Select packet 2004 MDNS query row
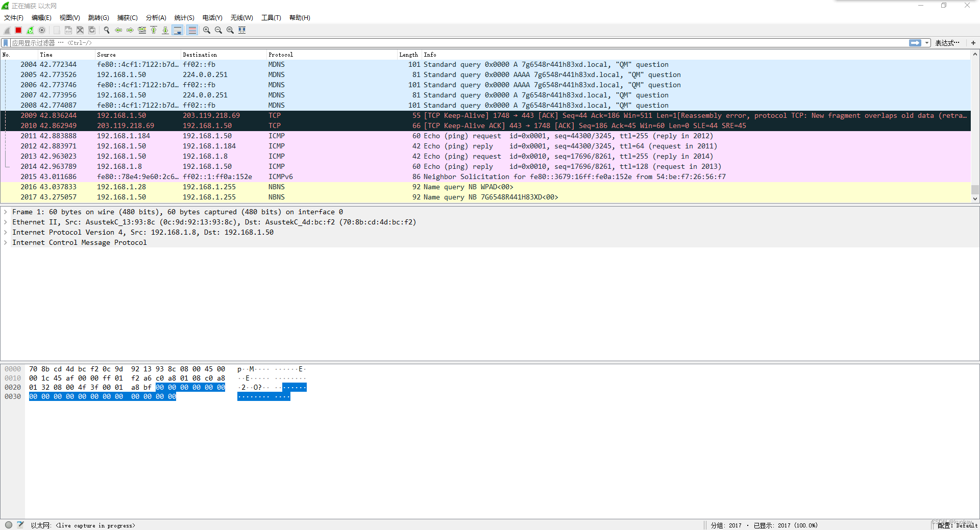This screenshot has width=980, height=530. [485, 65]
